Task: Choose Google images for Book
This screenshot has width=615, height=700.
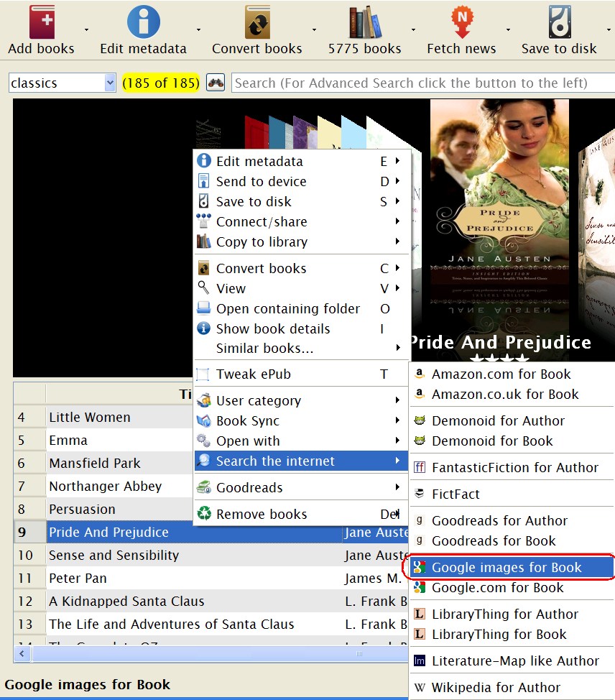Action: pyautogui.click(x=512, y=567)
